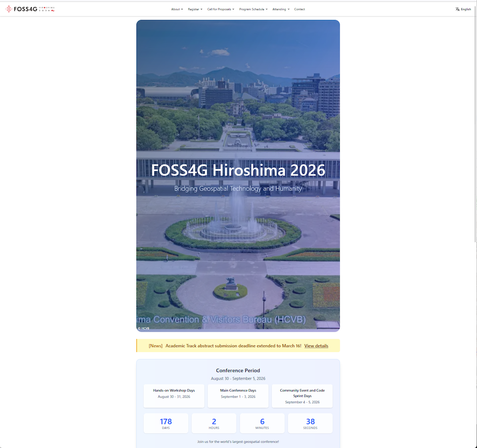Follow the View details news link
Screen dimensions: 477x448
point(316,346)
